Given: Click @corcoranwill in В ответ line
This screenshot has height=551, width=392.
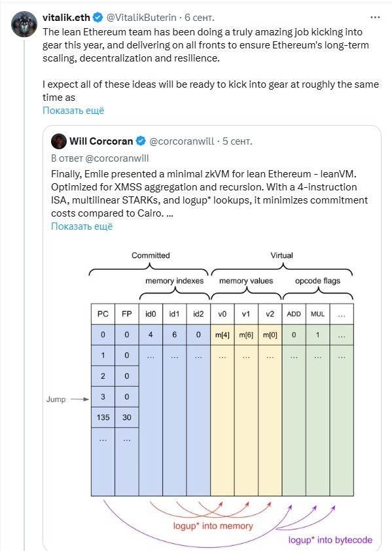Looking at the screenshot, I should (117, 158).
